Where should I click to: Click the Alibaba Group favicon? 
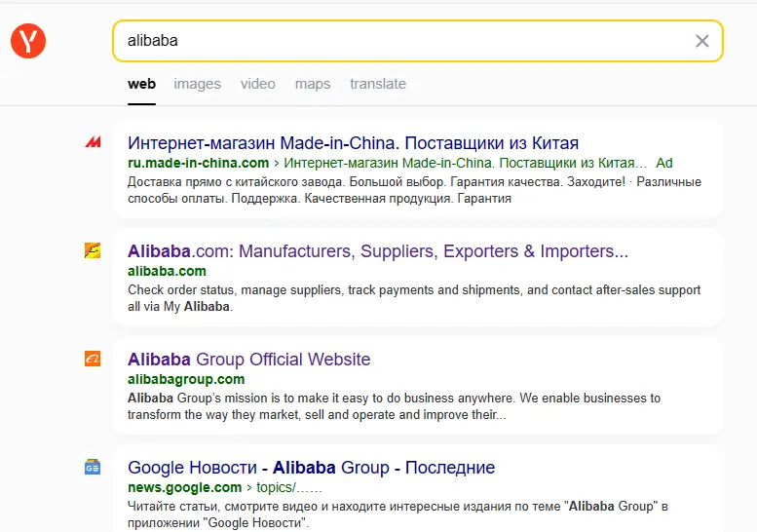pyautogui.click(x=93, y=359)
